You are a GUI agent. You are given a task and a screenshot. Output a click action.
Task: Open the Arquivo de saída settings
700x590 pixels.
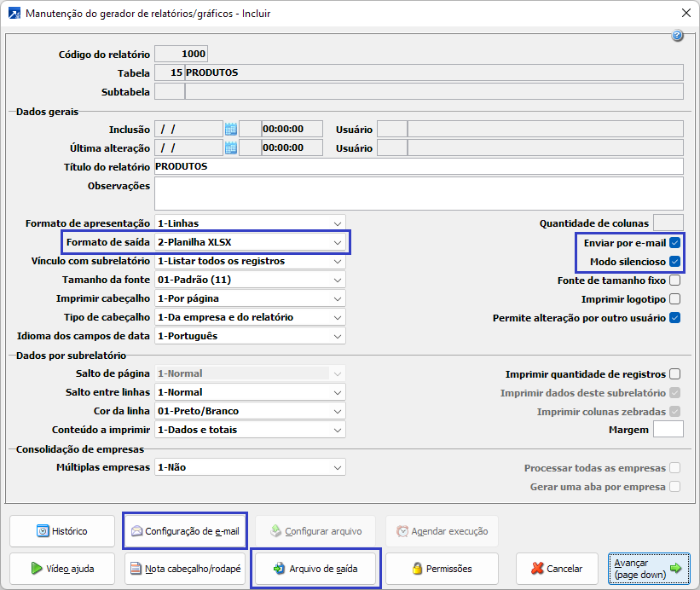tap(315, 569)
